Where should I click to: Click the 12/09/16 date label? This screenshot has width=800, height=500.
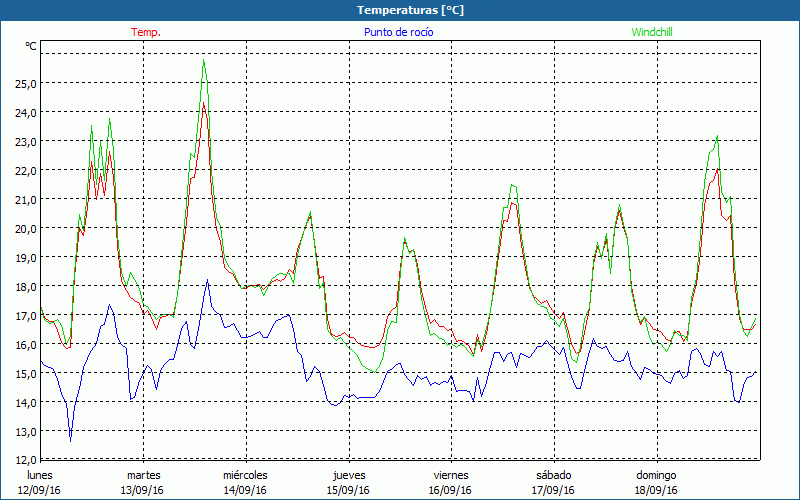click(x=40, y=490)
